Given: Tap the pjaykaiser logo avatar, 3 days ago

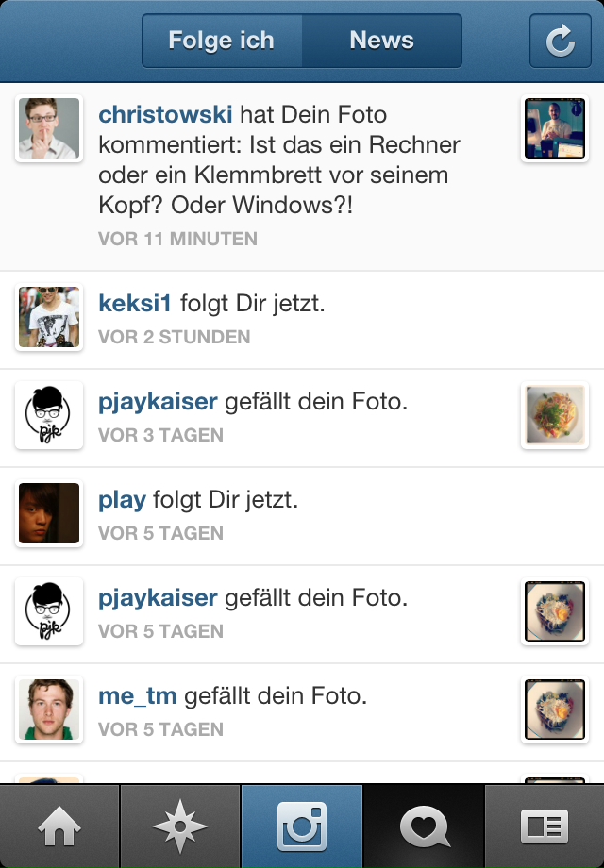Looking at the screenshot, I should [49, 415].
